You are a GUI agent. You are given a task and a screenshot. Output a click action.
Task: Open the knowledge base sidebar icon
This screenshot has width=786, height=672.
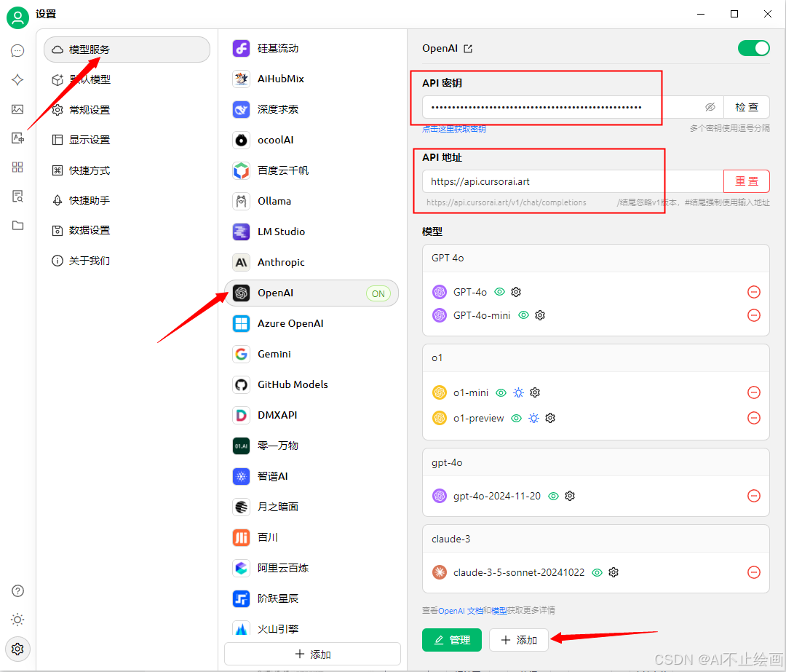click(17, 196)
